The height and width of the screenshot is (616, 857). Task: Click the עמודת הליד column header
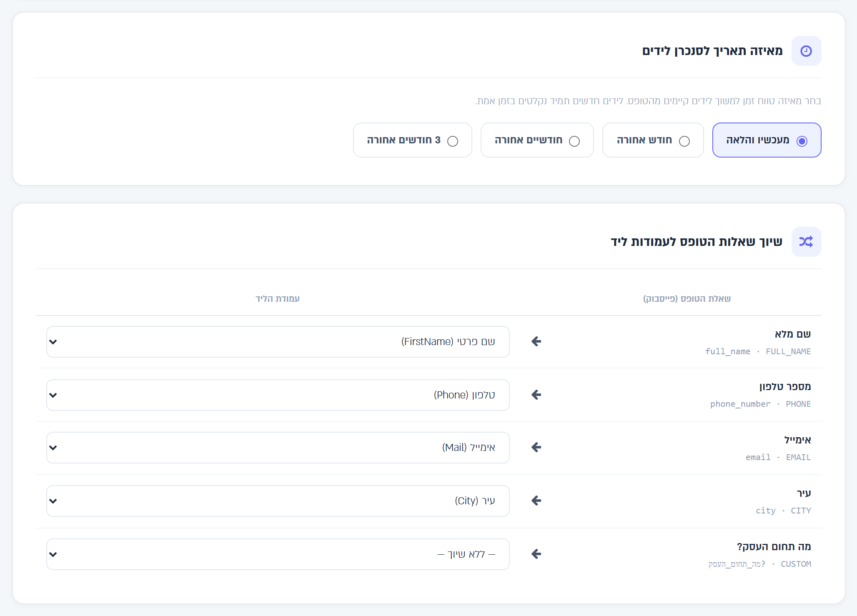pos(278,298)
